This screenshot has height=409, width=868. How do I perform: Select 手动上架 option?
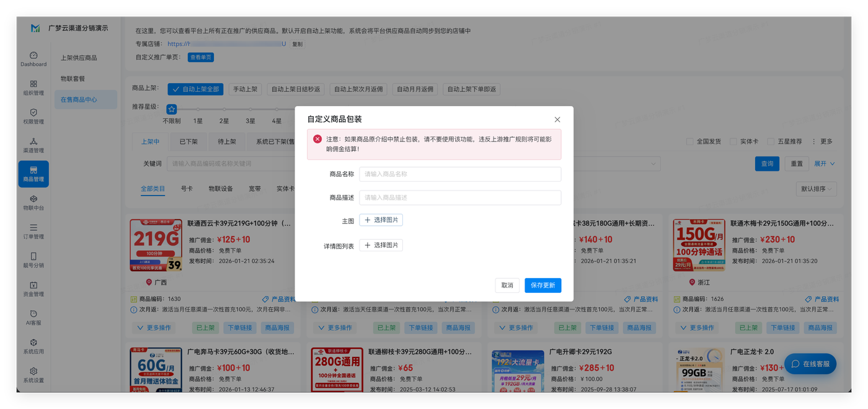245,89
